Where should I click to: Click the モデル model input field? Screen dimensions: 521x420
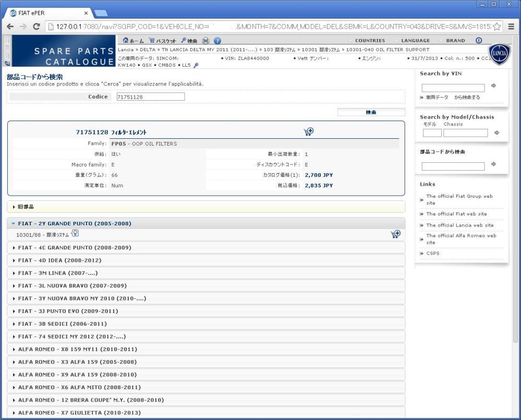(432, 133)
